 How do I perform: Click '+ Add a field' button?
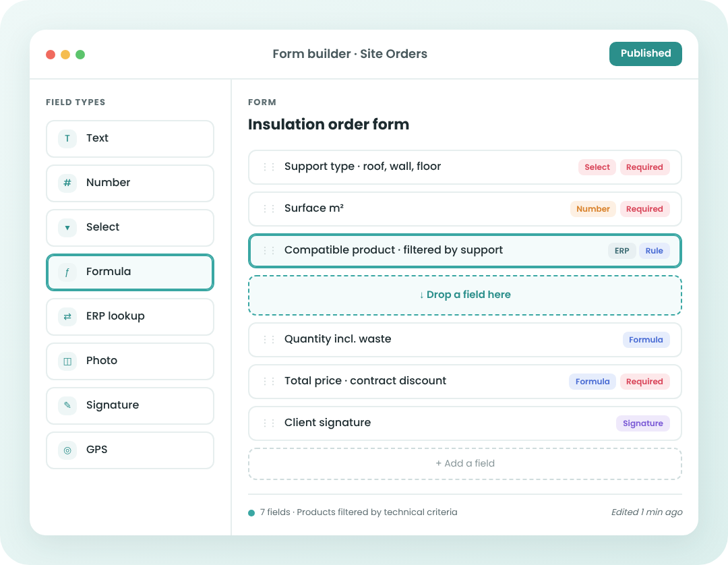tap(464, 463)
